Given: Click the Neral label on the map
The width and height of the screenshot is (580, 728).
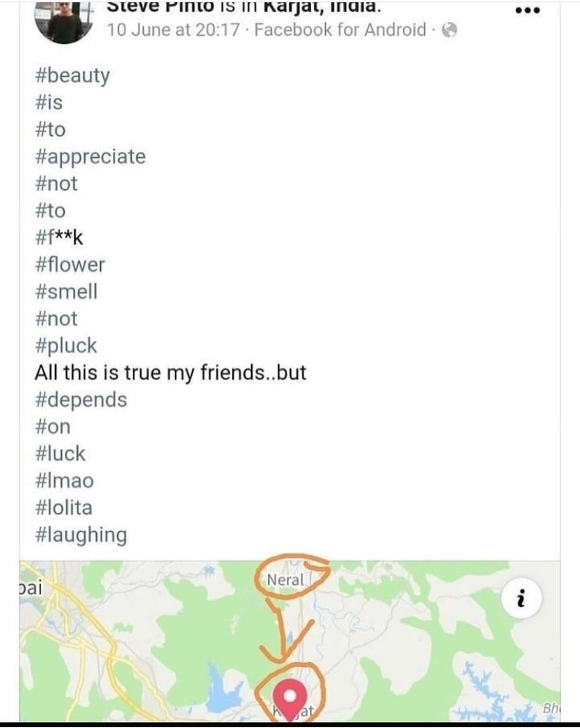Looking at the screenshot, I should 285,579.
